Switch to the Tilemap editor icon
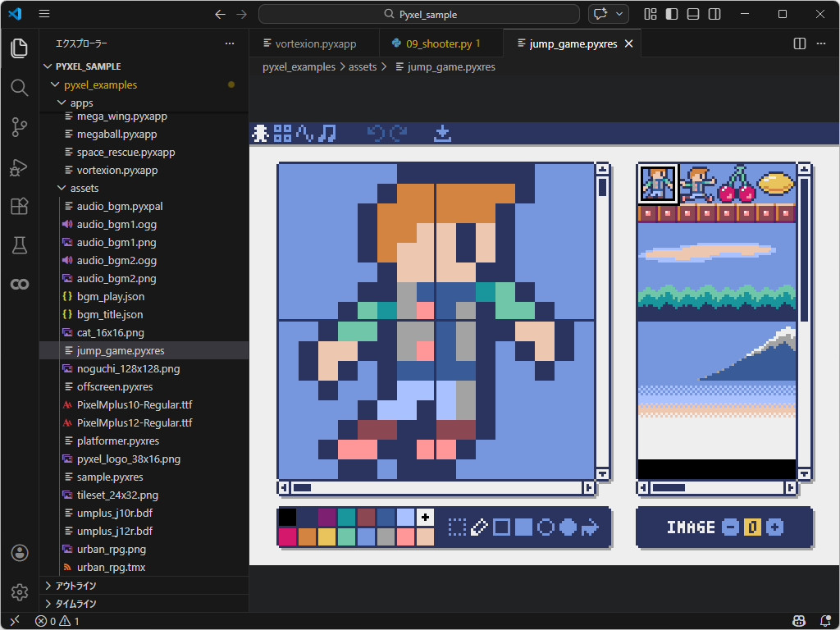This screenshot has width=840, height=630. pyautogui.click(x=282, y=133)
